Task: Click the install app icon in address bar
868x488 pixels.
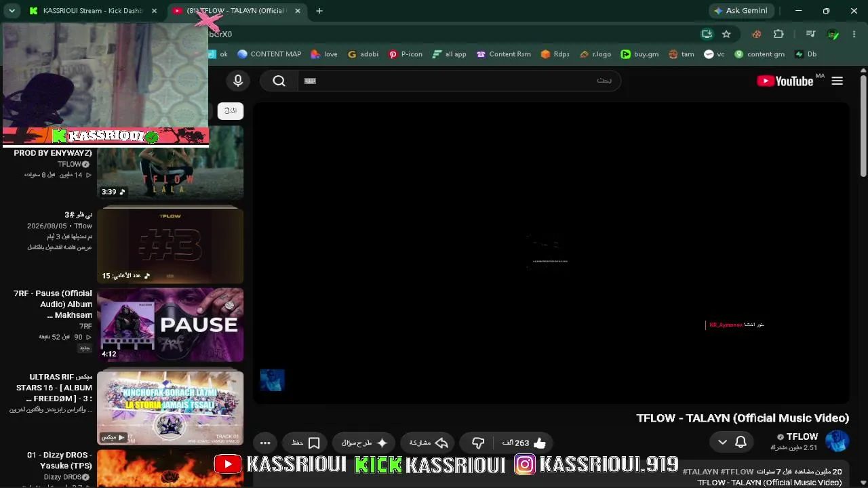Action: pos(707,34)
